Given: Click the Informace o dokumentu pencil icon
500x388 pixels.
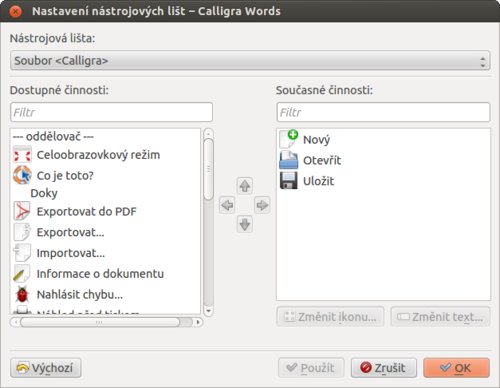Looking at the screenshot, I should point(22,274).
